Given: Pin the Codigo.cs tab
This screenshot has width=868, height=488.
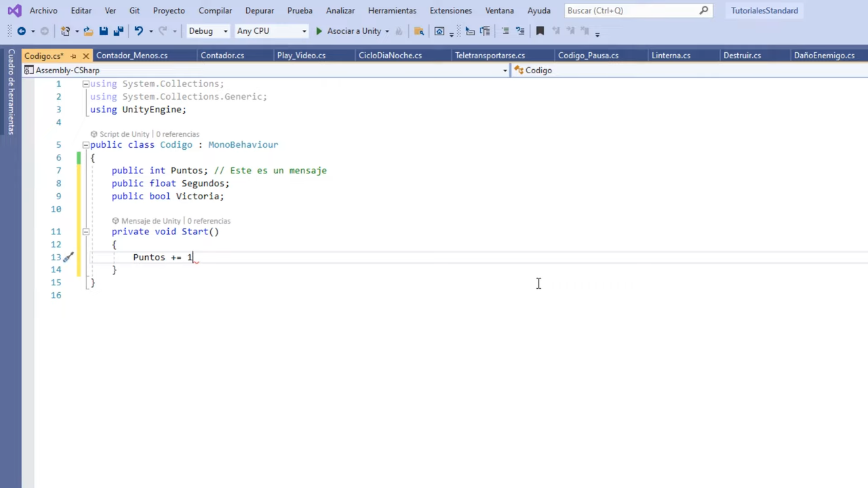Looking at the screenshot, I should [x=73, y=56].
